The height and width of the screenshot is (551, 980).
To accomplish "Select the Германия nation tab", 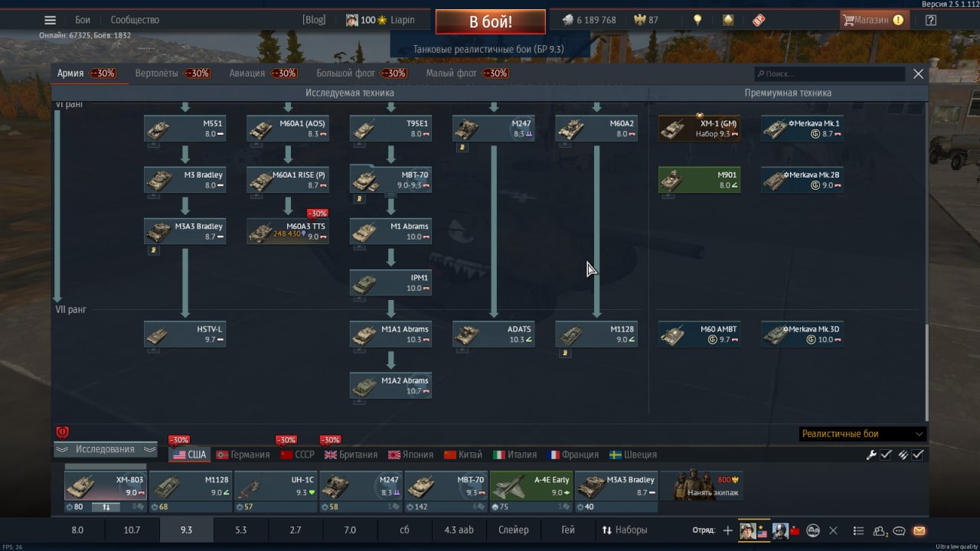I will pyautogui.click(x=242, y=455).
